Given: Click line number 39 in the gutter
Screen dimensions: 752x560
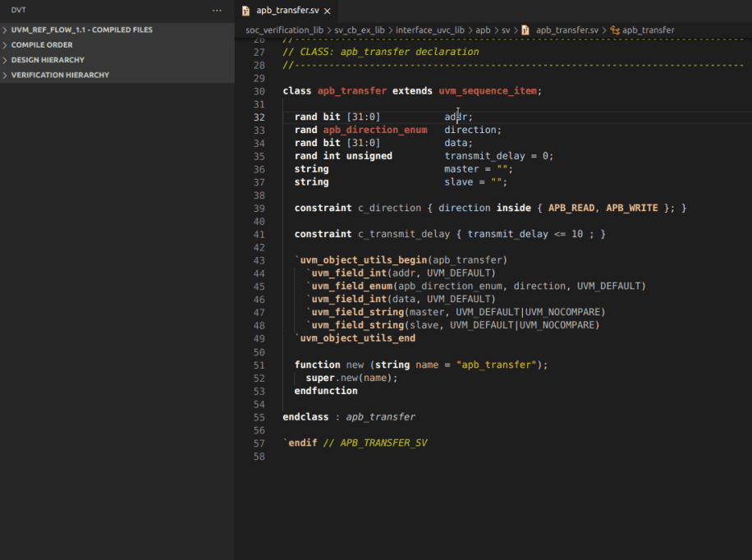Looking at the screenshot, I should click(259, 208).
